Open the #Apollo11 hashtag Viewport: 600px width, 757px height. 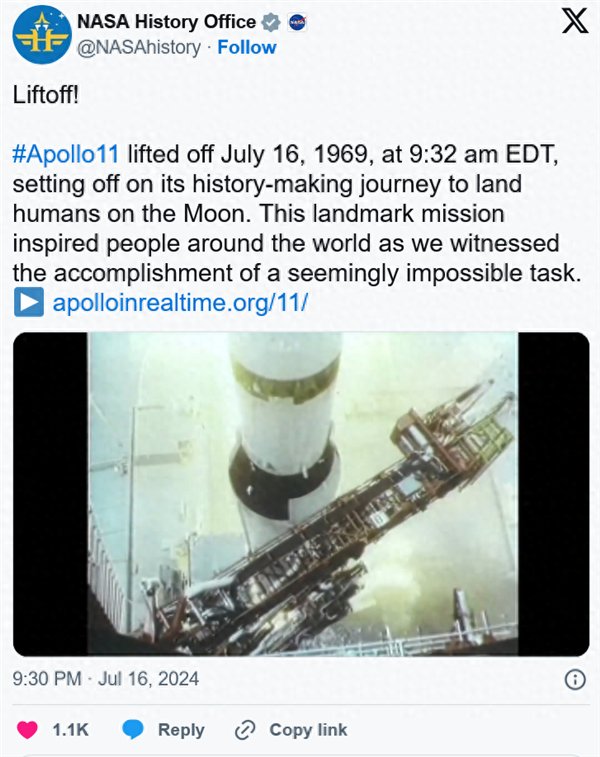(66, 155)
